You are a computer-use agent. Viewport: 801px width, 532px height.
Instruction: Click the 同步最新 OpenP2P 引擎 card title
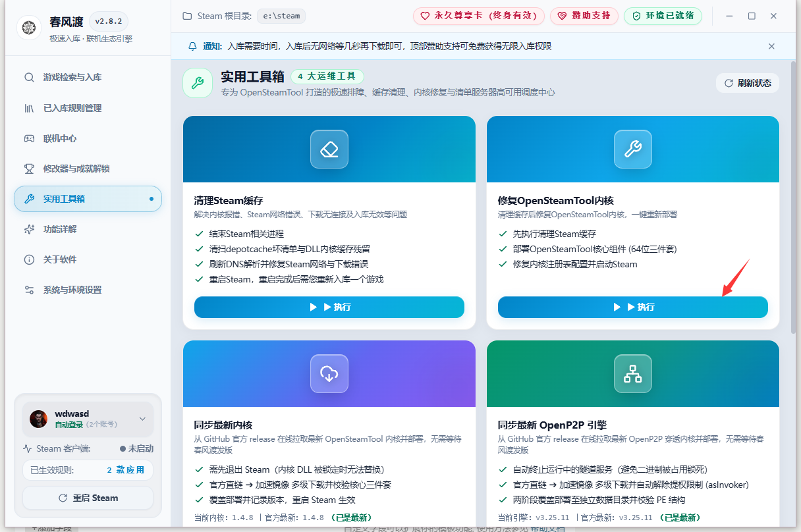tap(551, 425)
